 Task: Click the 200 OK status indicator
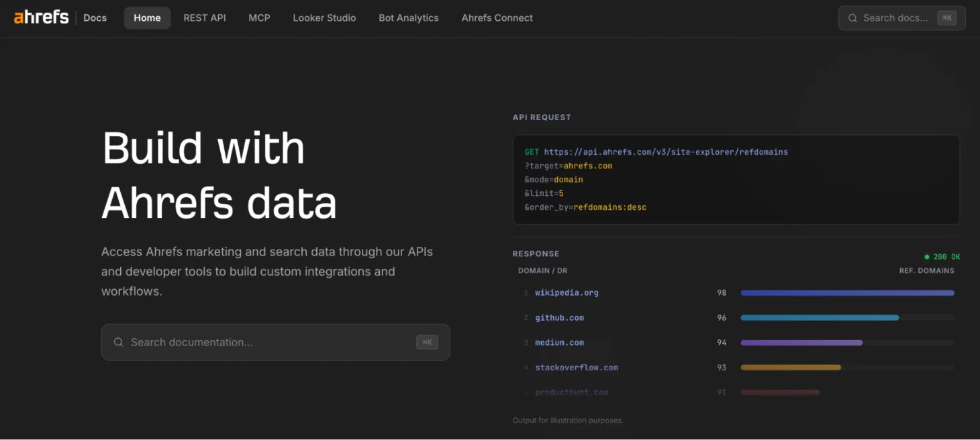[942, 257]
